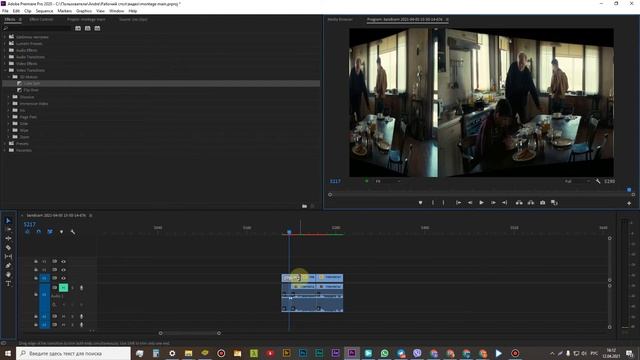640x360 pixels.
Task: Open the Markers menu
Action: (x=64, y=11)
